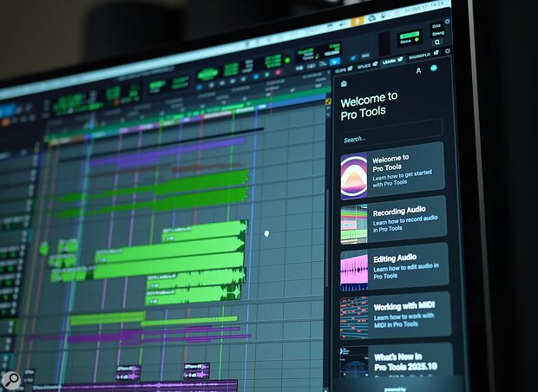Click the pop-out icon beside SOUNDFLOW

click(x=436, y=53)
